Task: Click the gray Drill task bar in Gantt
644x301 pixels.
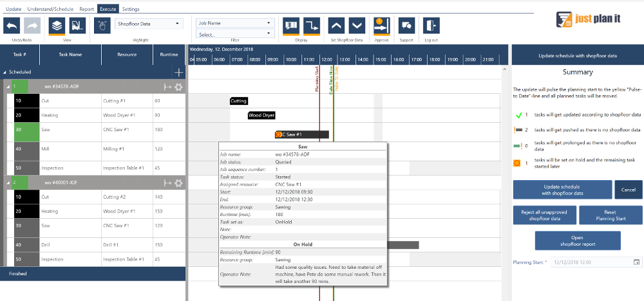Action: [x=403, y=245]
